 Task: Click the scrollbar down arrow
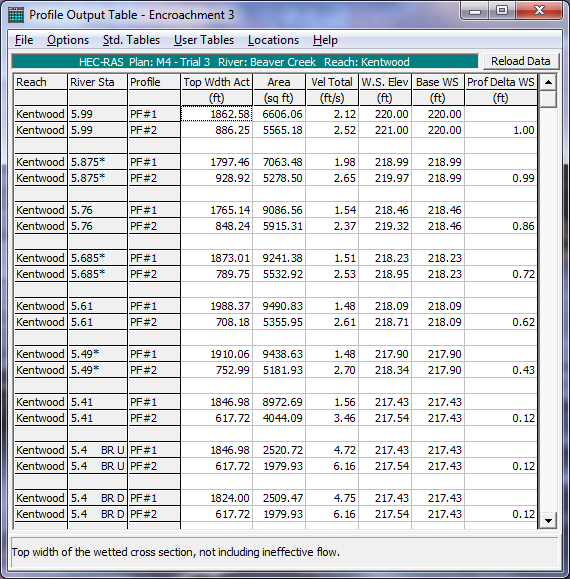point(548,521)
